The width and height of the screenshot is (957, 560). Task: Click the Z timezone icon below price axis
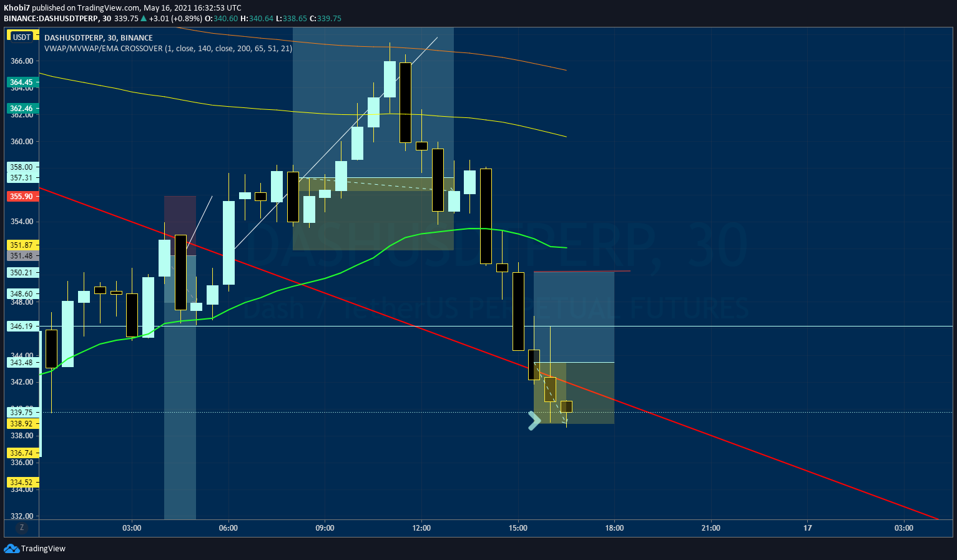[22, 528]
